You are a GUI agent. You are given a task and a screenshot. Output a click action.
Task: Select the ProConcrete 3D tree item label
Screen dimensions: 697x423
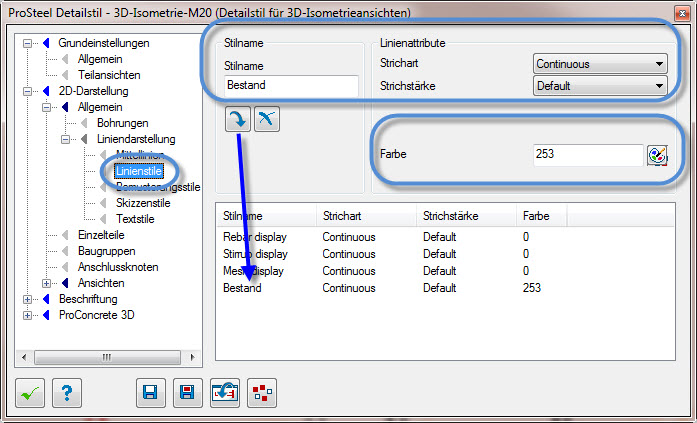[96, 315]
